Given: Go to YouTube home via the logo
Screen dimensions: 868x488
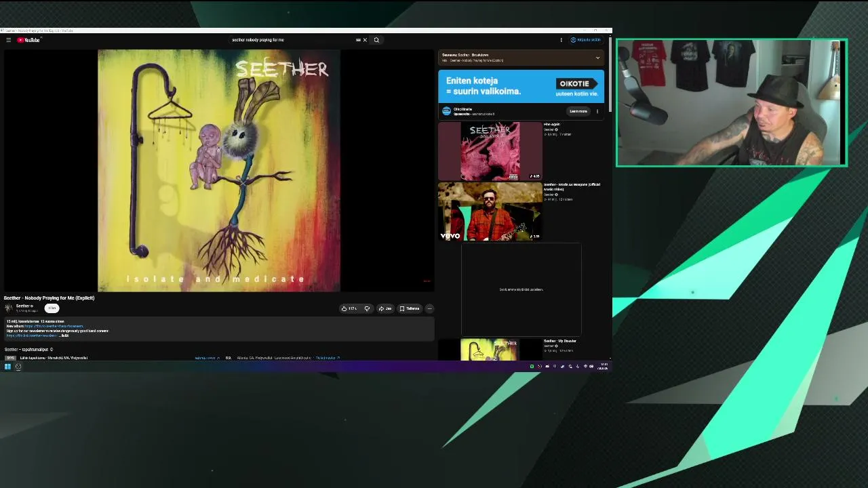Looking at the screenshot, I should click(x=29, y=40).
